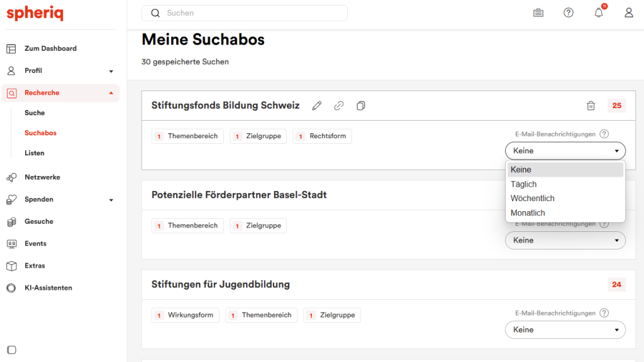Screen dimensions: 644x362
Task: Duplicate the Stiftungsfonds Bildung Schweiz search
Action: point(360,106)
